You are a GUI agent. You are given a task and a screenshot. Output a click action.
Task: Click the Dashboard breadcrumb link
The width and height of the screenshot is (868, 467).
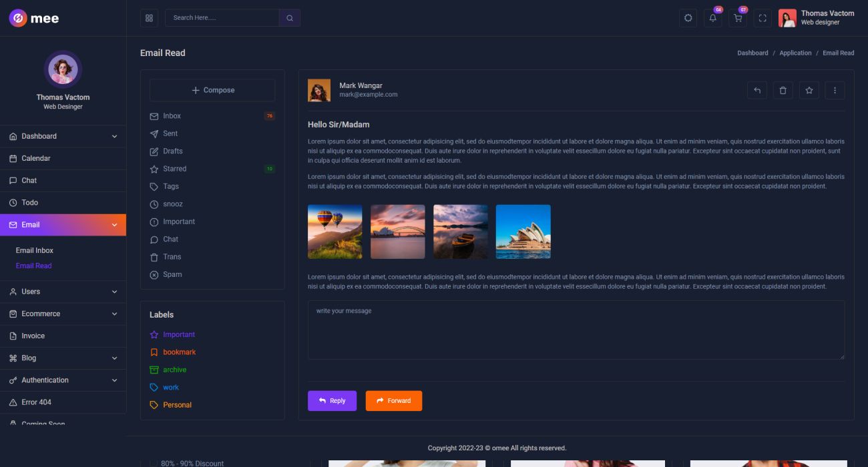click(x=752, y=53)
